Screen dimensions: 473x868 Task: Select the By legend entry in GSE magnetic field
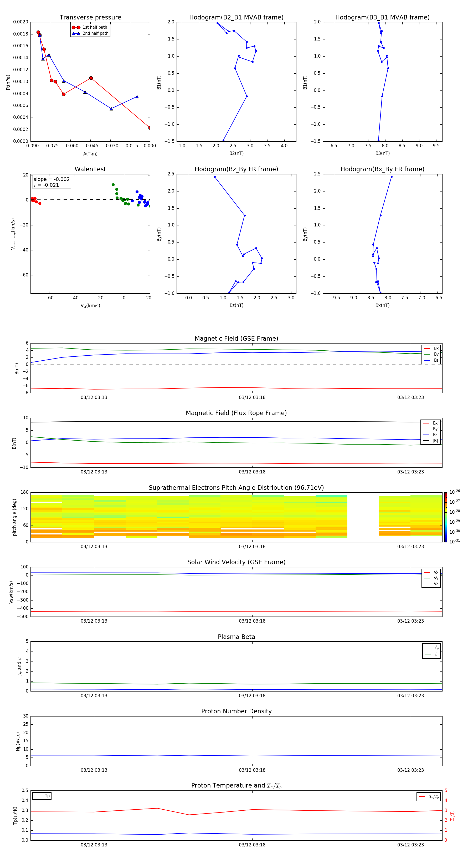pyautogui.click(x=431, y=354)
